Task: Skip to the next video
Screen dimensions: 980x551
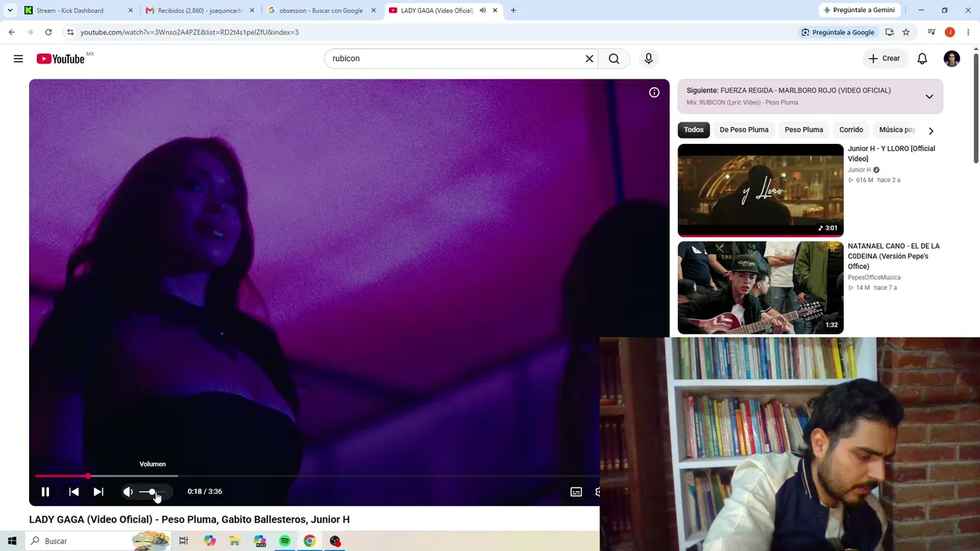Action: coord(98,491)
